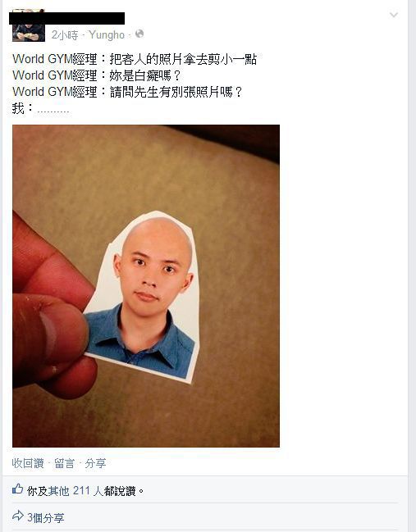Click the share arrow icon

coord(18,516)
